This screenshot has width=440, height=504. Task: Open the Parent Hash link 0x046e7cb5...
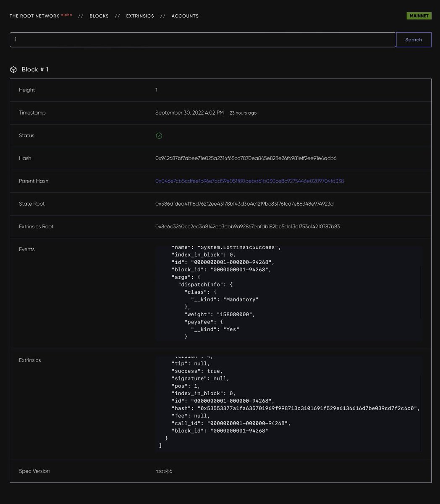(249, 181)
